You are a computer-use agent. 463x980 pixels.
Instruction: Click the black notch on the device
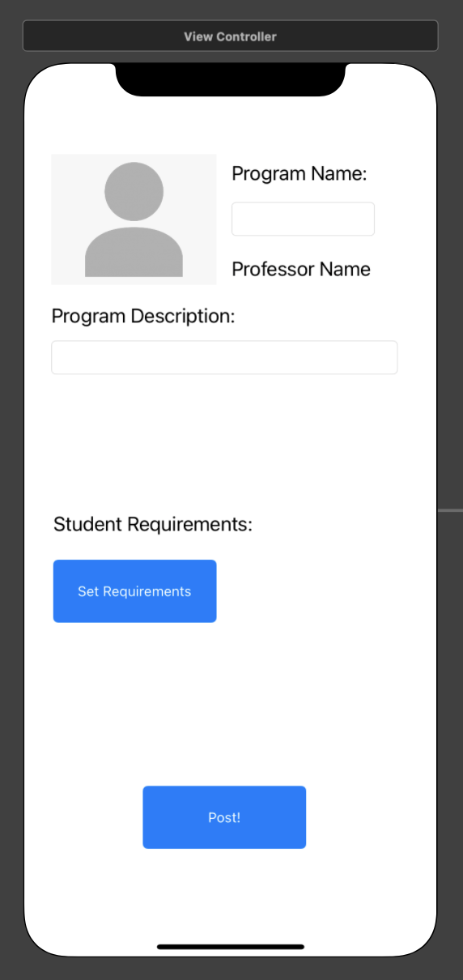point(231,79)
